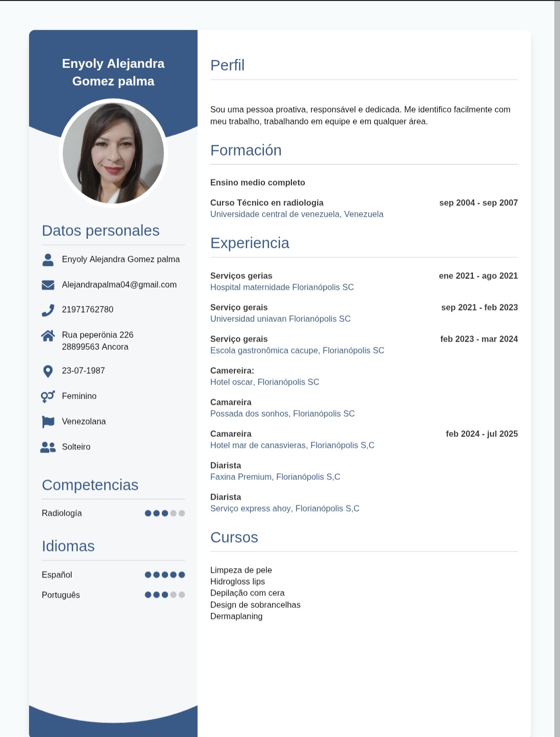Click the Experiencia section heading
The height and width of the screenshot is (737, 560).
(249, 243)
